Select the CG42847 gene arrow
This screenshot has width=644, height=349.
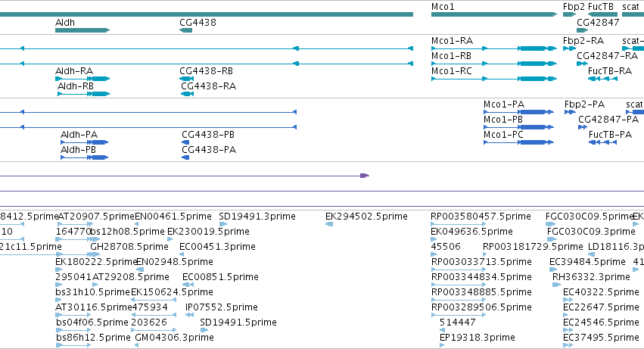(x=583, y=30)
